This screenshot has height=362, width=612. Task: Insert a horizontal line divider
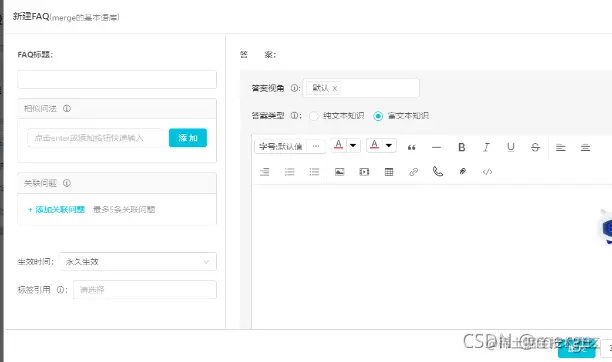pyautogui.click(x=436, y=148)
